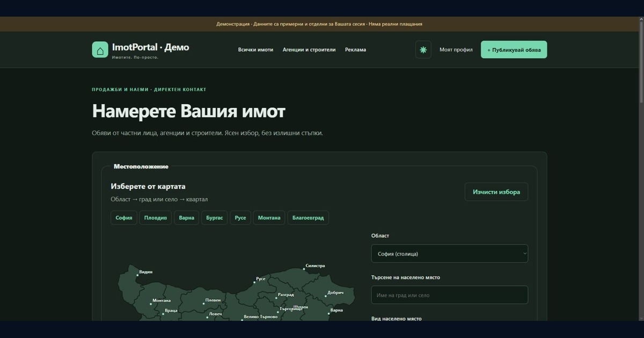Image resolution: width=644 pixels, height=338 pixels.
Task: Click the Област → град или село hint
Action: pyautogui.click(x=159, y=200)
